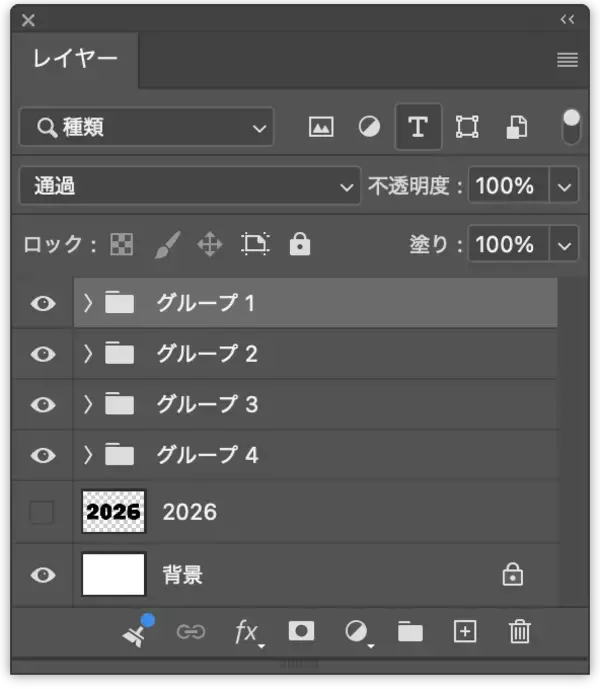
Task: Hide グループ 4 with its eye icon
Action: [43, 455]
